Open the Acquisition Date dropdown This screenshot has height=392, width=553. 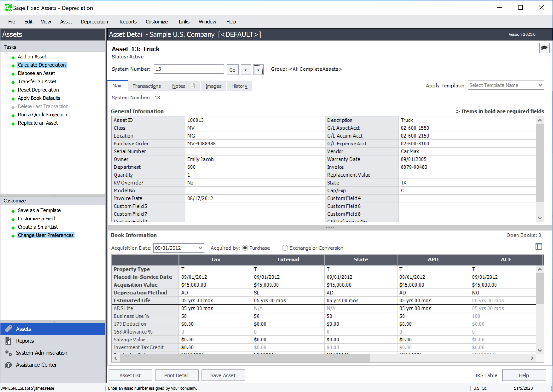200,248
